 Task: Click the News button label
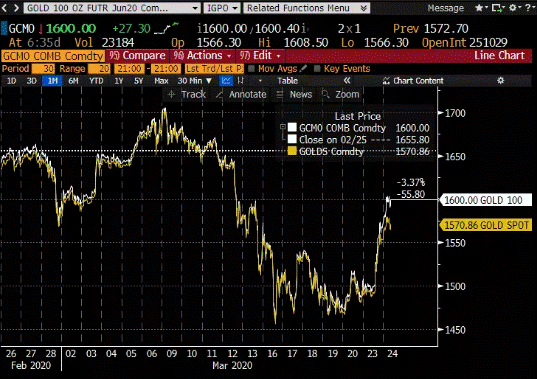301,94
